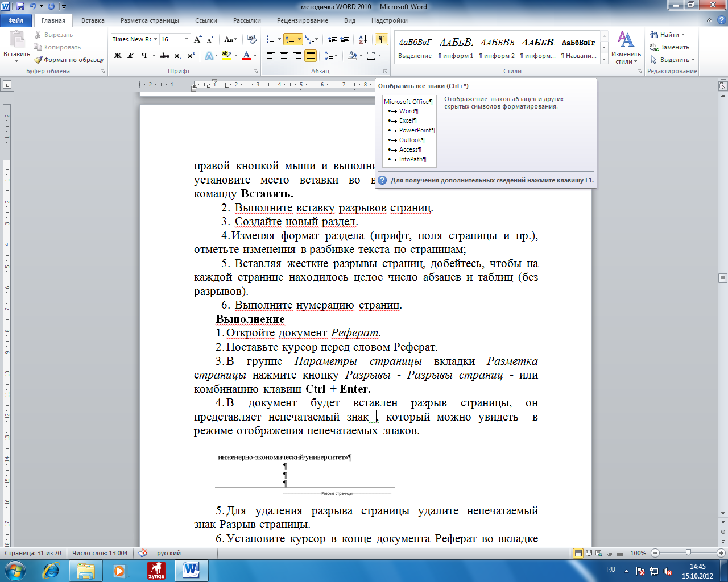728x582 pixels.
Task: Toggle Underline (Ч) formatting
Action: (x=144, y=56)
